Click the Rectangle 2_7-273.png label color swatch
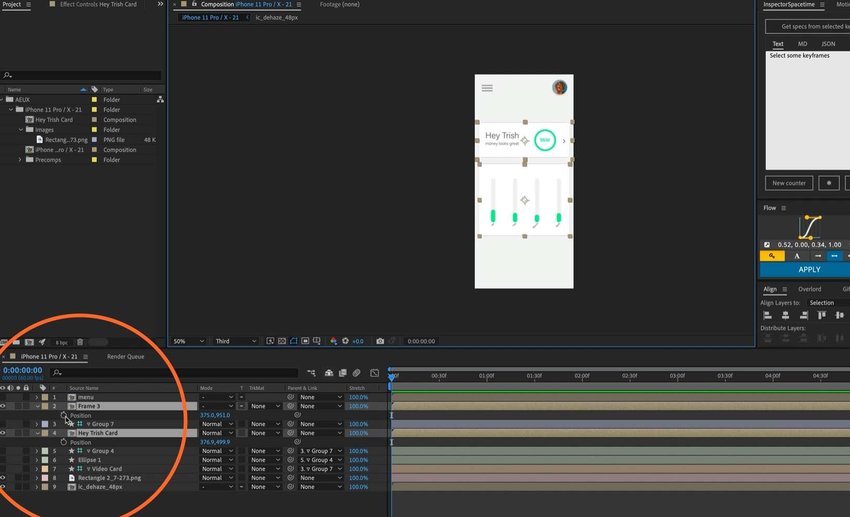Viewport: 850px width, 517px height. (x=45, y=478)
